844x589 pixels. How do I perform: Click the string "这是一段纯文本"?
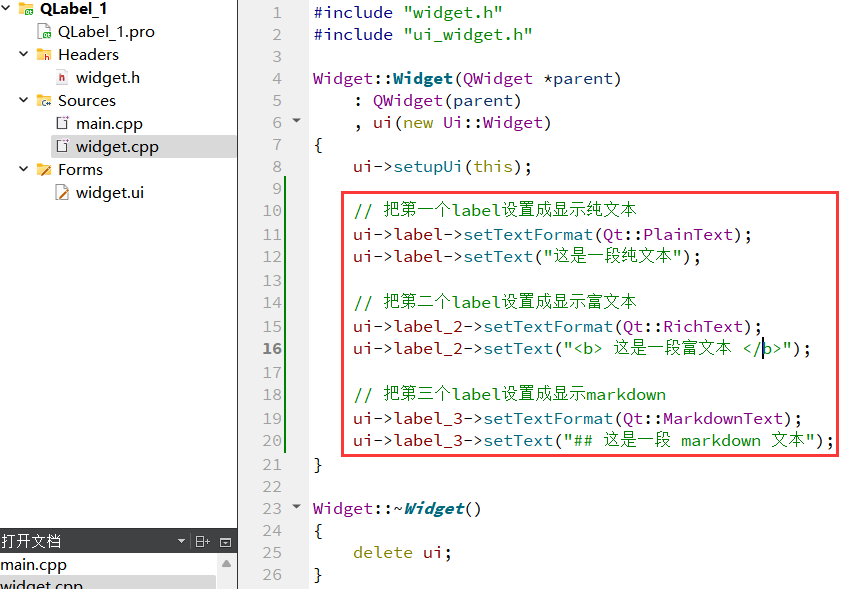click(613, 256)
